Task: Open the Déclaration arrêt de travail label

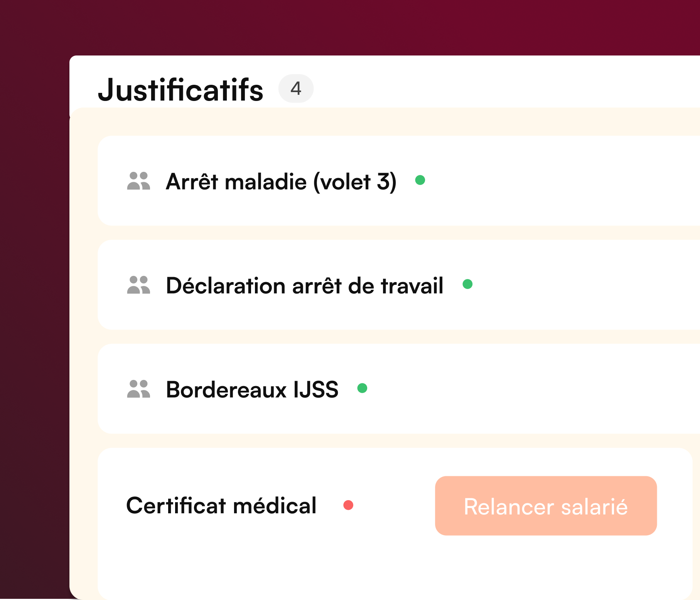Action: tap(304, 286)
